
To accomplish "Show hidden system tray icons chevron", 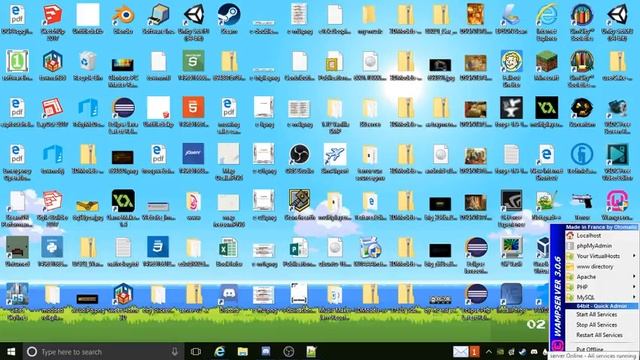I will point(489,351).
